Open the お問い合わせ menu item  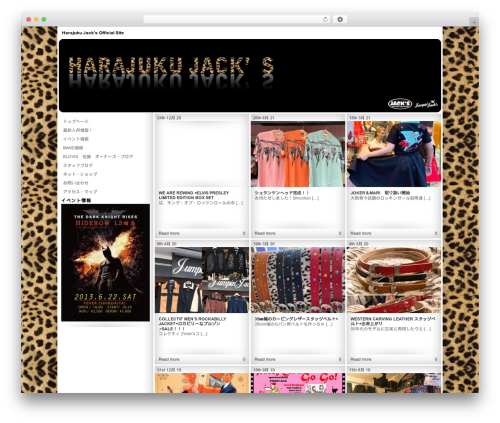[76, 183]
